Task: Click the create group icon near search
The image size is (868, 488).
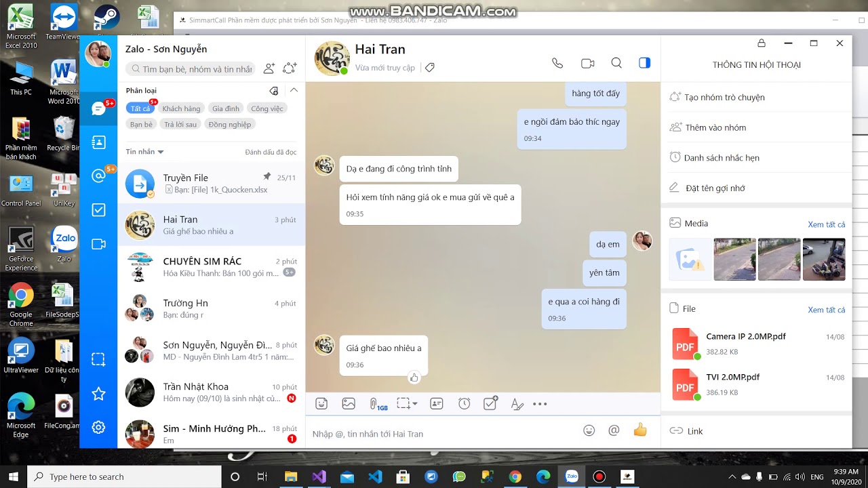Action: (290, 68)
